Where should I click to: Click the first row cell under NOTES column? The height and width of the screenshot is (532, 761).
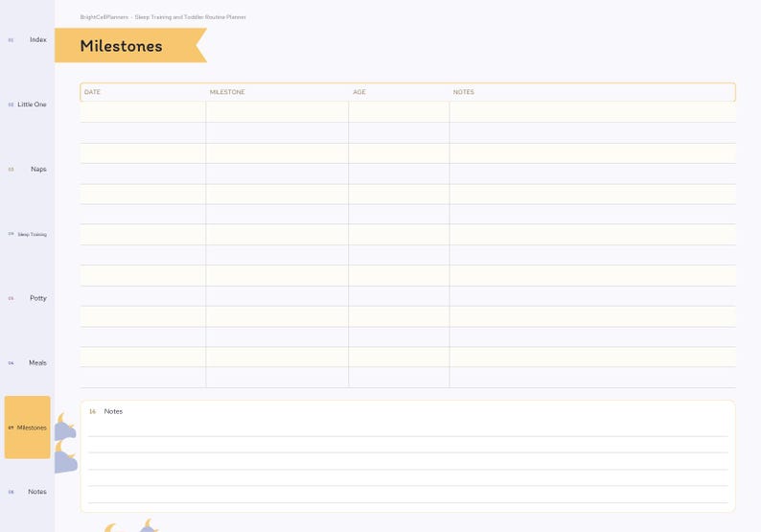click(592, 112)
